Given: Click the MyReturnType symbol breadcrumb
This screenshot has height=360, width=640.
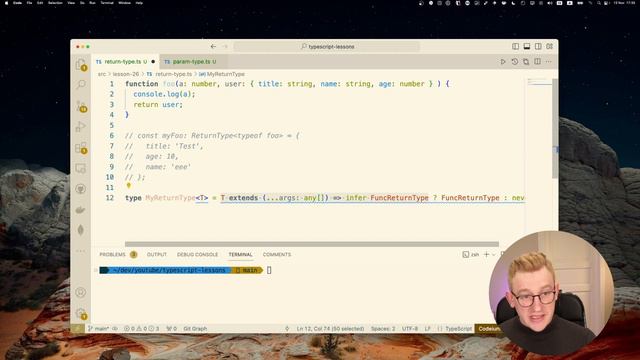Looking at the screenshot, I should [x=225, y=74].
